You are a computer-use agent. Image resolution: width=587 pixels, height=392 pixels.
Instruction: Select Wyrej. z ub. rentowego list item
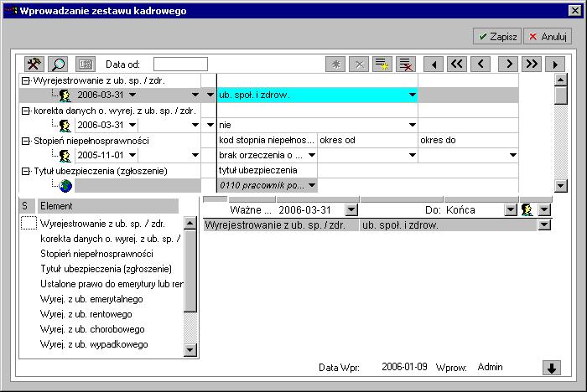click(86, 314)
